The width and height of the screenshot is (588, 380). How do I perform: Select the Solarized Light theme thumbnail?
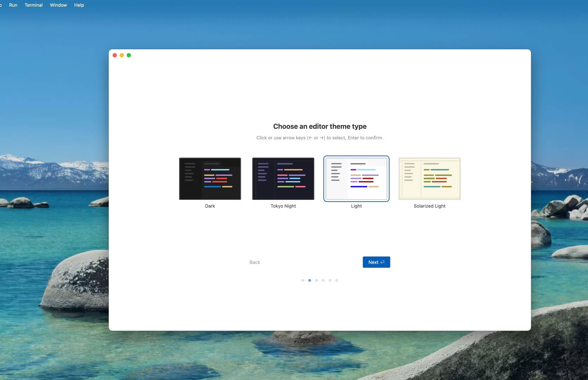click(x=429, y=179)
